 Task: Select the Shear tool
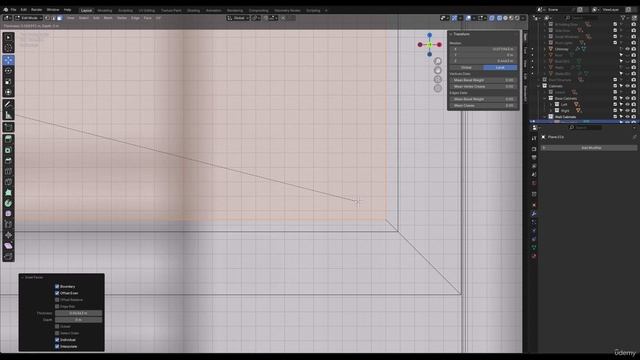[8, 246]
